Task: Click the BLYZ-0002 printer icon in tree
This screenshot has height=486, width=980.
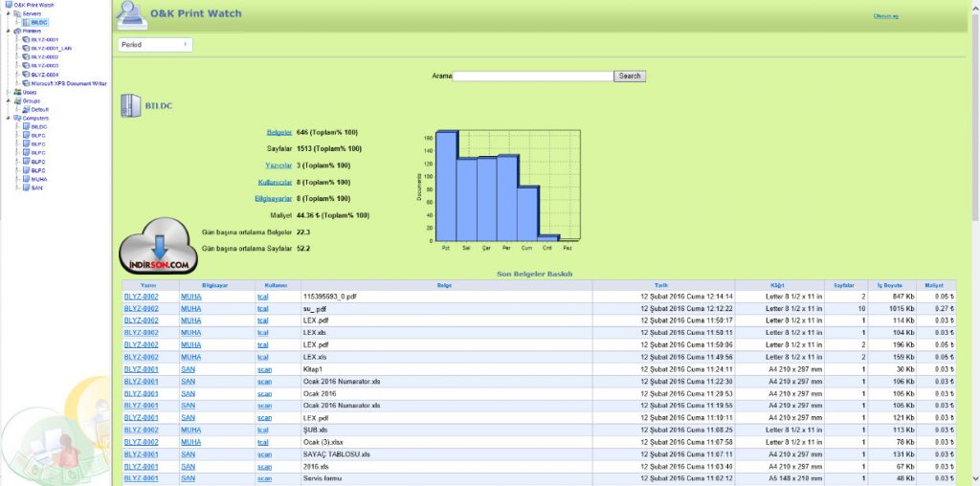Action: pyautogui.click(x=26, y=56)
